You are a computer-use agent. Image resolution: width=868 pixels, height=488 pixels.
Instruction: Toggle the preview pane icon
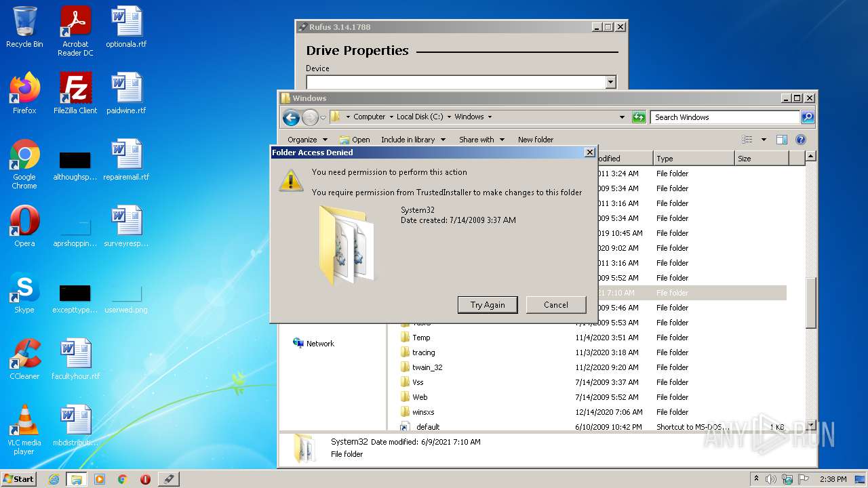pyautogui.click(x=782, y=140)
